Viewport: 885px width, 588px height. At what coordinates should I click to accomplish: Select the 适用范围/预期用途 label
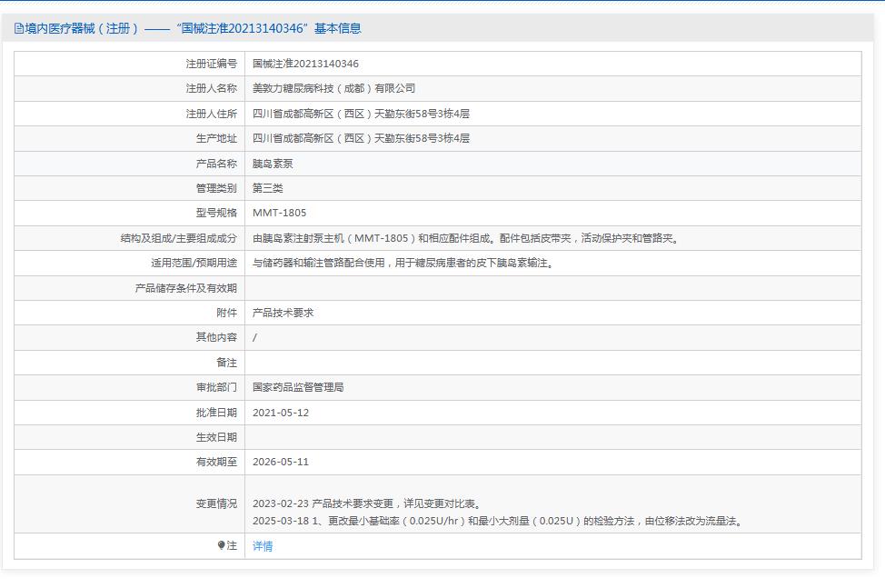[x=194, y=263]
